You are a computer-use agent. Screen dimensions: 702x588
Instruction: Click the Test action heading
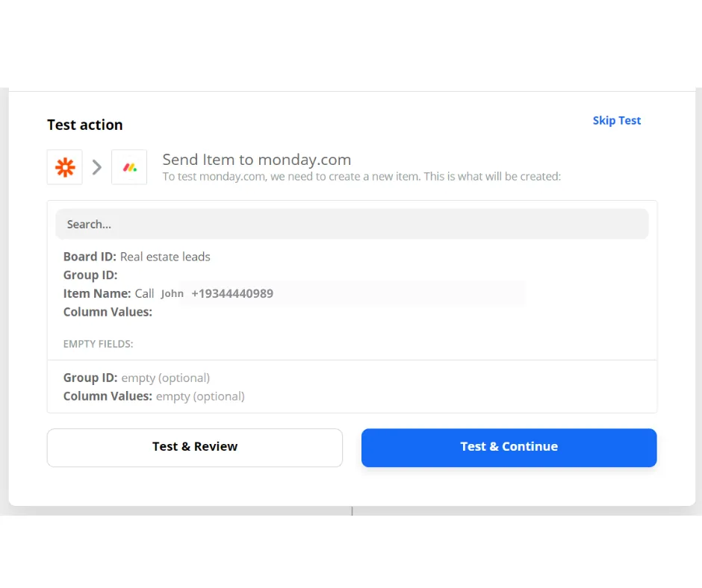(84, 125)
